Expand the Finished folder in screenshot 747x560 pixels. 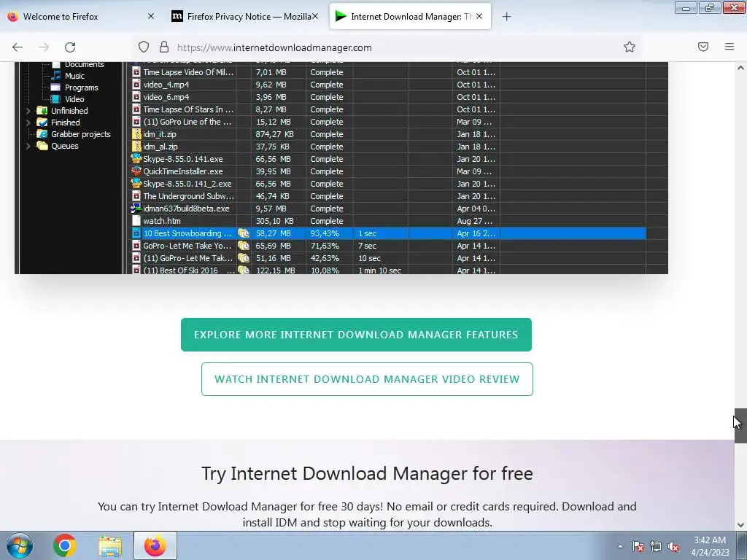(28, 122)
